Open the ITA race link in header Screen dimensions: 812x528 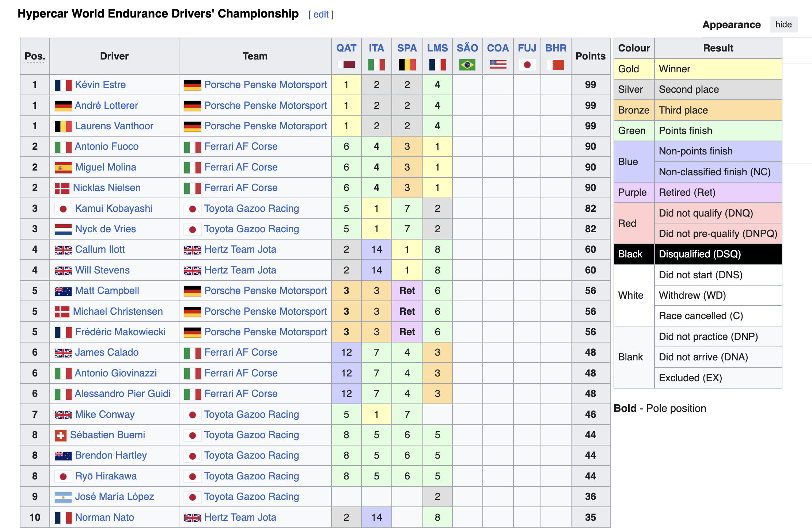point(376,48)
